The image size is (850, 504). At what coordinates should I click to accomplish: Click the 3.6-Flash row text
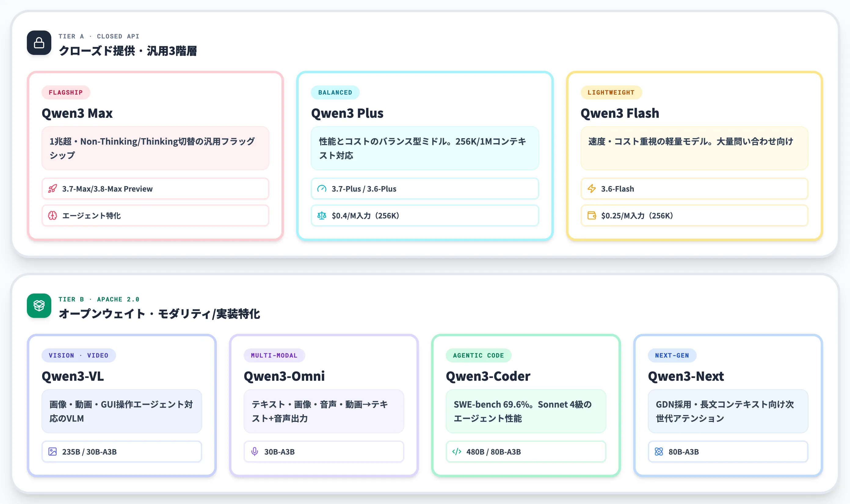pos(618,189)
